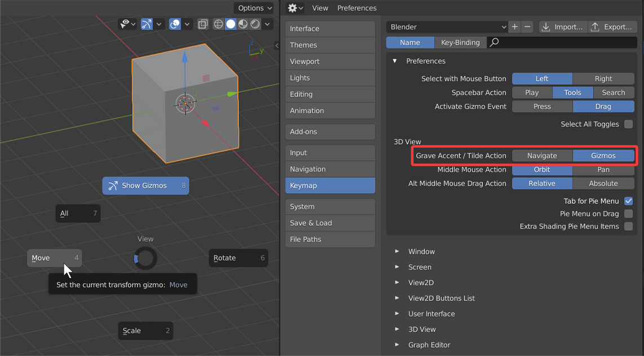Select Rotate in the gizmo pie menu

238,258
